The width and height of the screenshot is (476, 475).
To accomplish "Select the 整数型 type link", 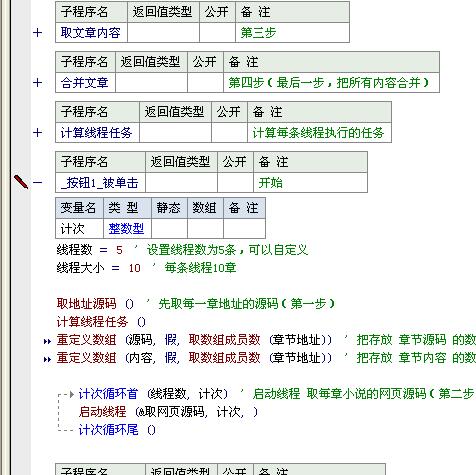I will pyautogui.click(x=126, y=229).
